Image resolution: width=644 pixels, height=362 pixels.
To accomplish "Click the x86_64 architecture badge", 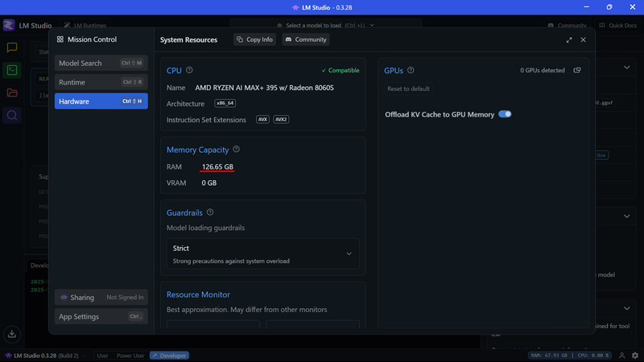I will coord(225,103).
